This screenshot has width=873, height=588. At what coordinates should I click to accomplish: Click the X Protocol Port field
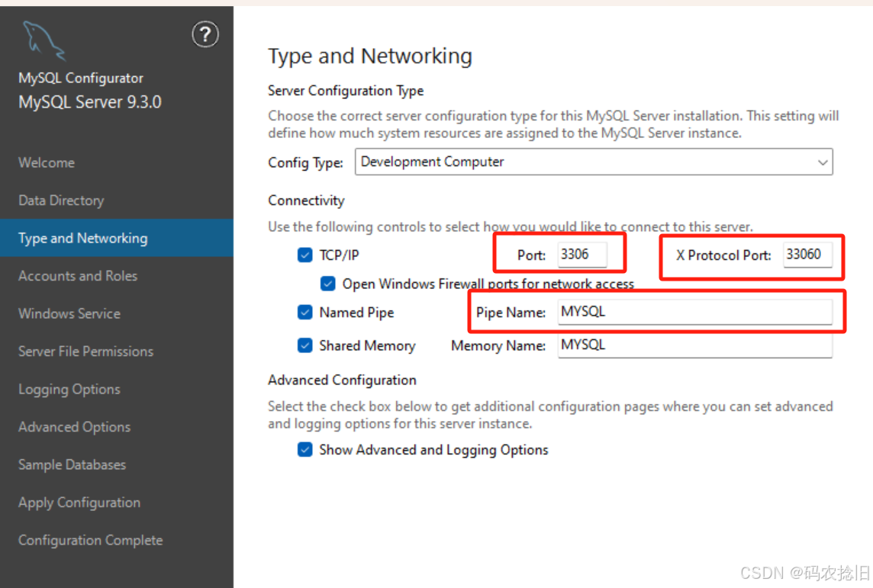(807, 255)
